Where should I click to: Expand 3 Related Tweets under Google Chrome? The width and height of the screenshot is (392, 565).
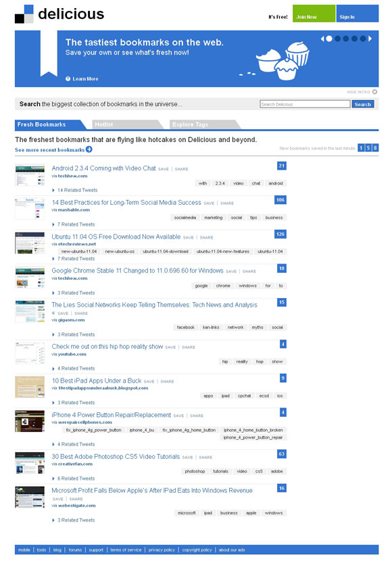click(74, 293)
